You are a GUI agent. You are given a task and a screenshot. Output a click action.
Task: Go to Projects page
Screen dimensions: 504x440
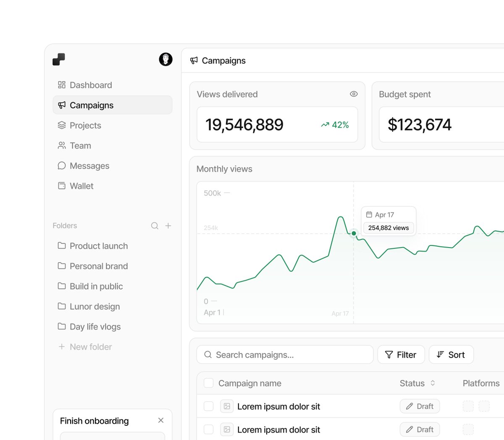[x=112, y=125]
